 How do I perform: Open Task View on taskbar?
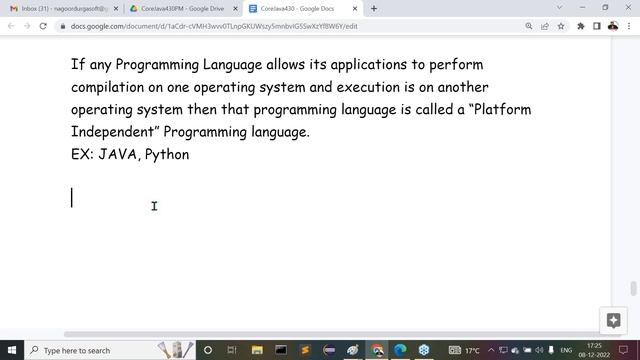click(x=232, y=350)
